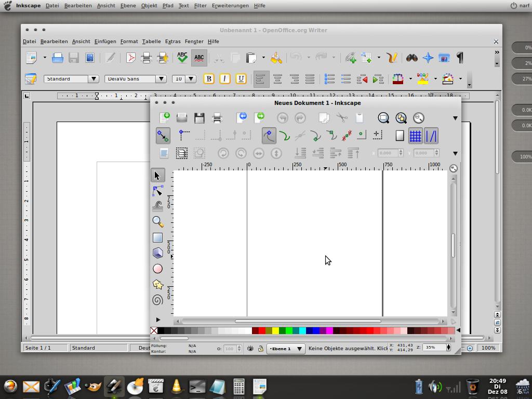Viewport: 532px width, 399px height.
Task: Select the Inkscape 3D box tool
Action: (157, 253)
